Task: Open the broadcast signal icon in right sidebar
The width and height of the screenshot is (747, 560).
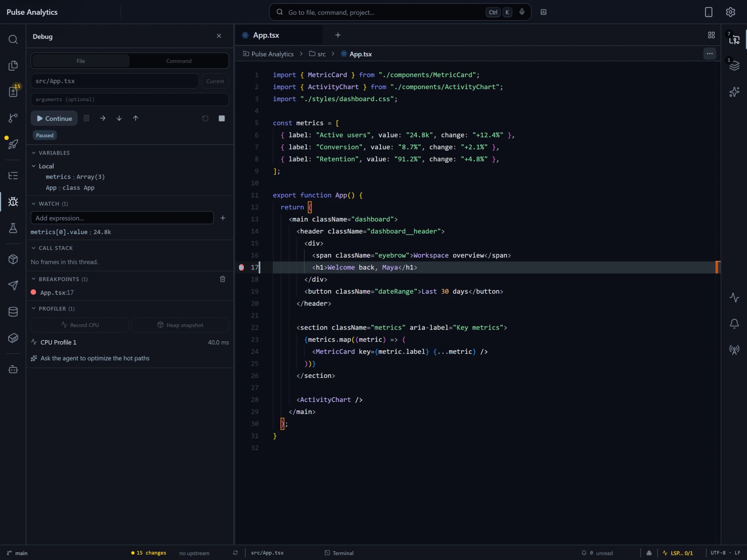Action: tap(734, 349)
